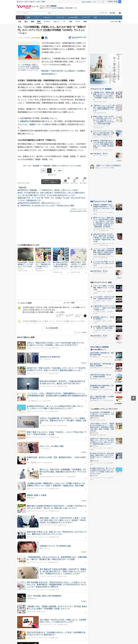Open the 速報 navigation tab
This screenshot has height=644, width=138.
28,17
